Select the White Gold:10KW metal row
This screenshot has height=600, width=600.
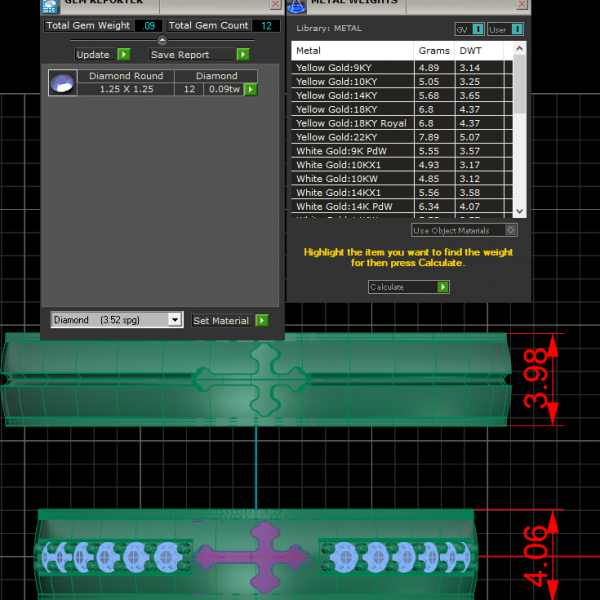click(x=352, y=178)
